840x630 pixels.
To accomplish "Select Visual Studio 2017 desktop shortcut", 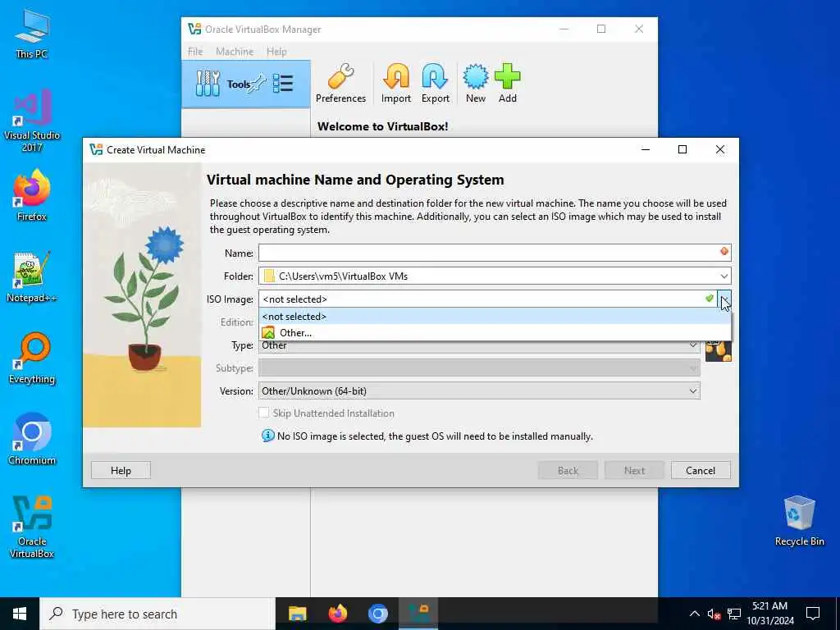I will pyautogui.click(x=32, y=121).
